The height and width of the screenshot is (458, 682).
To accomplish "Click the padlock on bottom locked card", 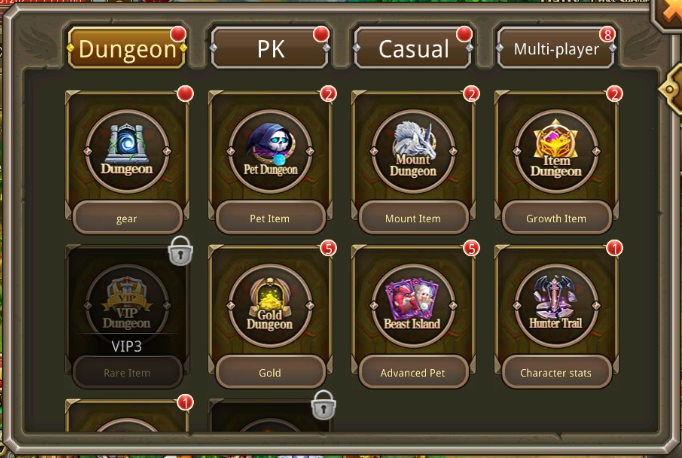I will coord(323,405).
